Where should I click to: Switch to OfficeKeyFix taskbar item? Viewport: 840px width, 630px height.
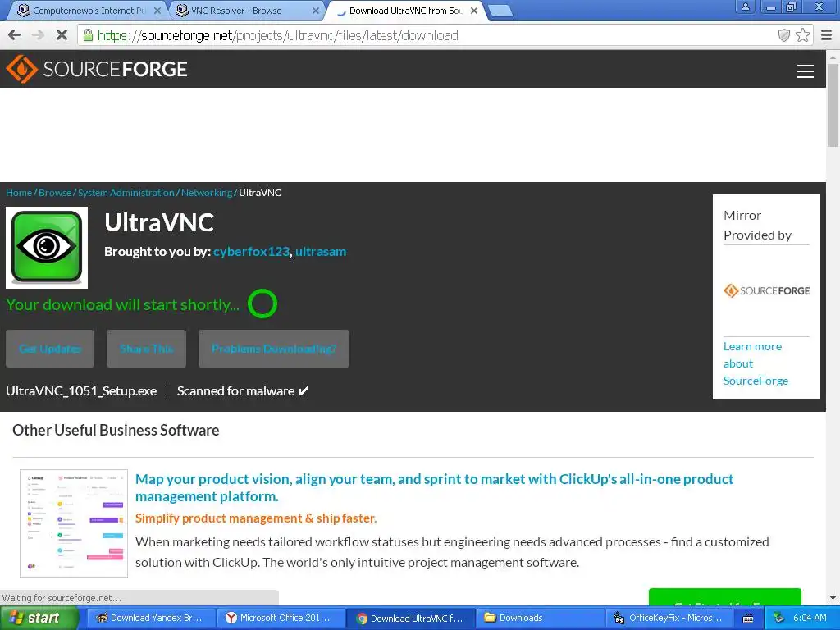click(669, 619)
